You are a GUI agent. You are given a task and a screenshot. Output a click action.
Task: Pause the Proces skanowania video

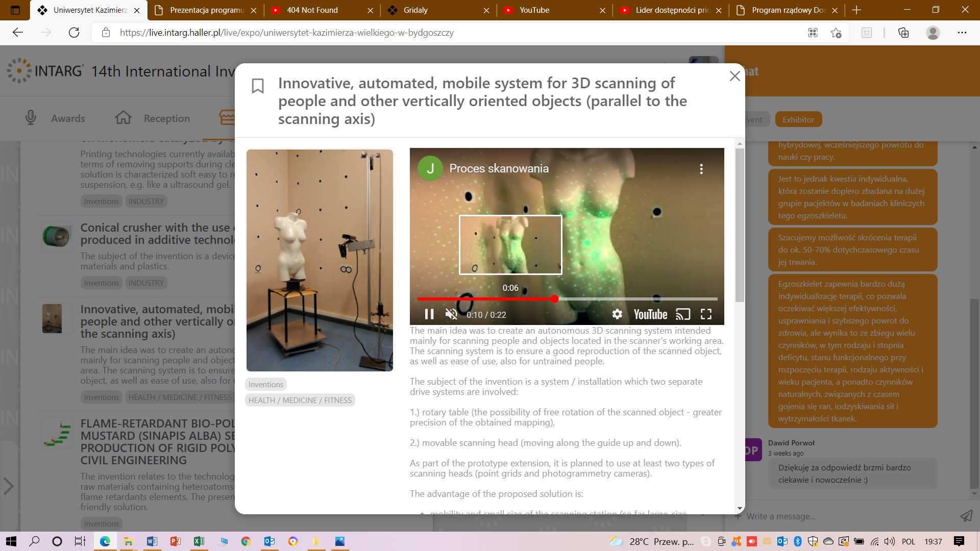click(x=429, y=314)
